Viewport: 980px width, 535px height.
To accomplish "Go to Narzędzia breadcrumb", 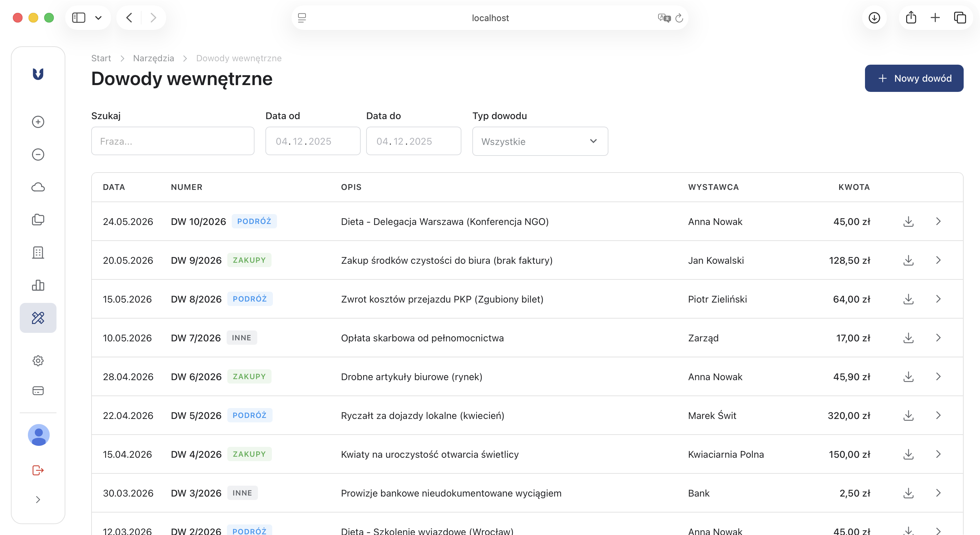I will [153, 58].
